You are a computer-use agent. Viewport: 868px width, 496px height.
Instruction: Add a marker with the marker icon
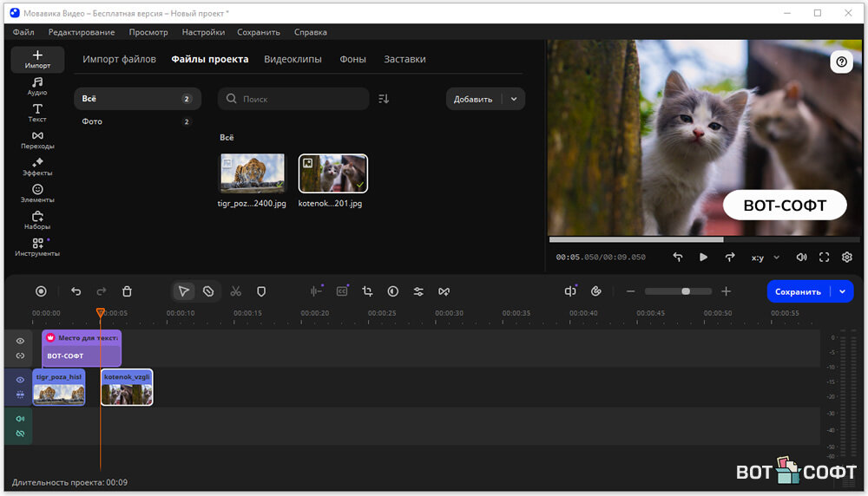[x=260, y=291]
